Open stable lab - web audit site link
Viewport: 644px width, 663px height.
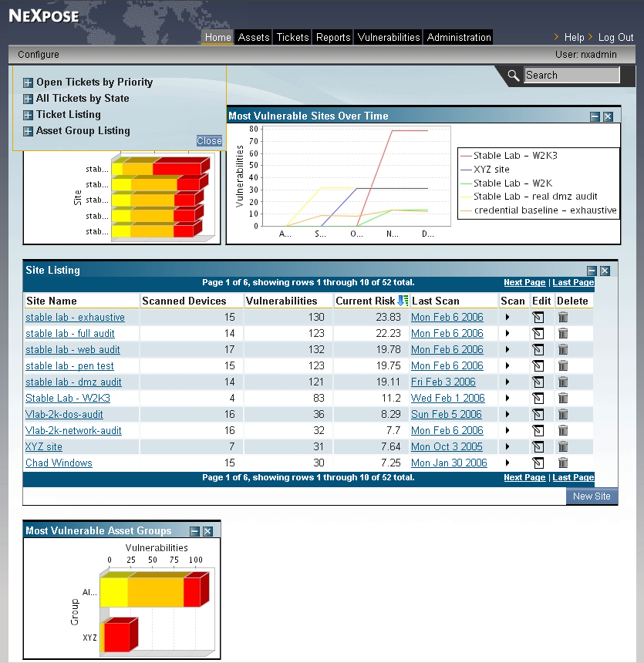72,350
